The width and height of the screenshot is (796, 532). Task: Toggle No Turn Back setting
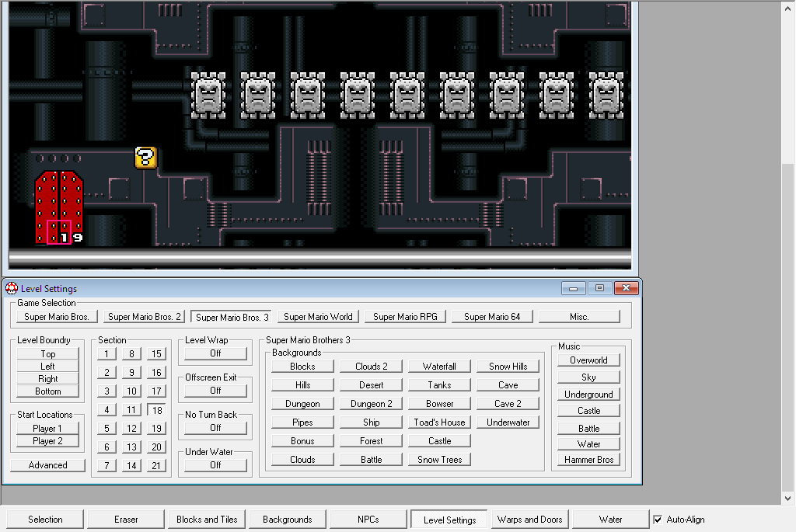point(215,428)
